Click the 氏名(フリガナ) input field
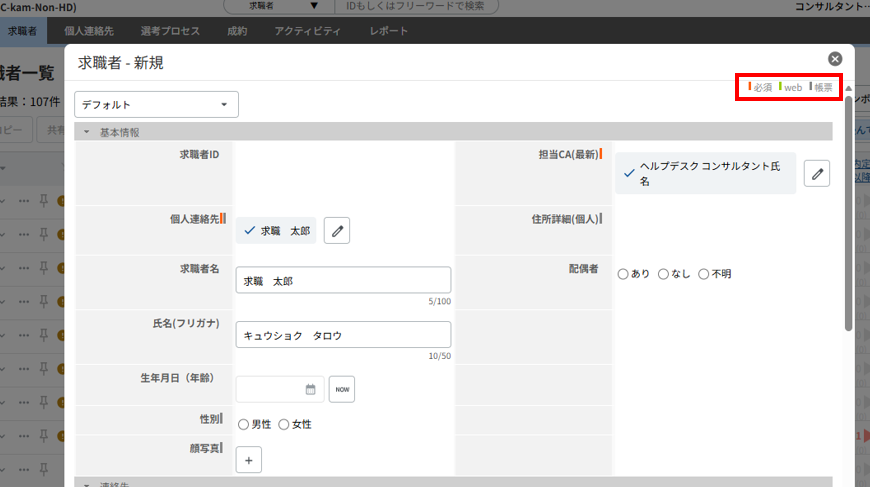This screenshot has height=487, width=870. 343,335
